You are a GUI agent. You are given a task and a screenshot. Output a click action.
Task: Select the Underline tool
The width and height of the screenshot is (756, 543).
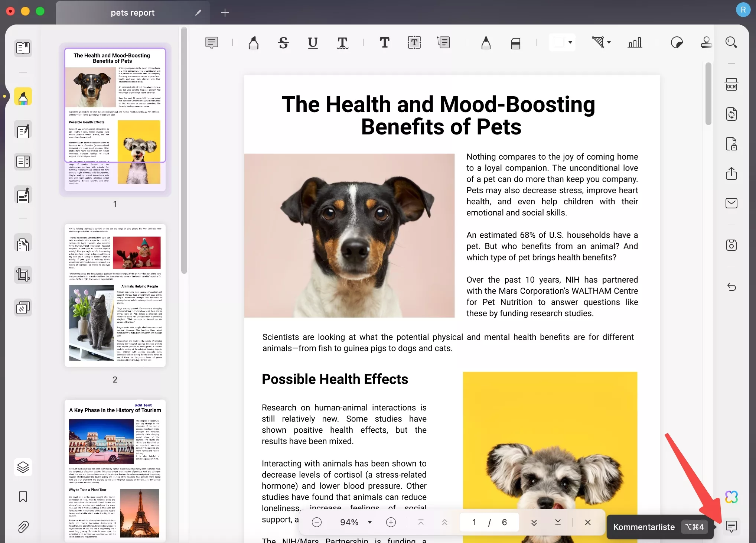click(x=313, y=43)
